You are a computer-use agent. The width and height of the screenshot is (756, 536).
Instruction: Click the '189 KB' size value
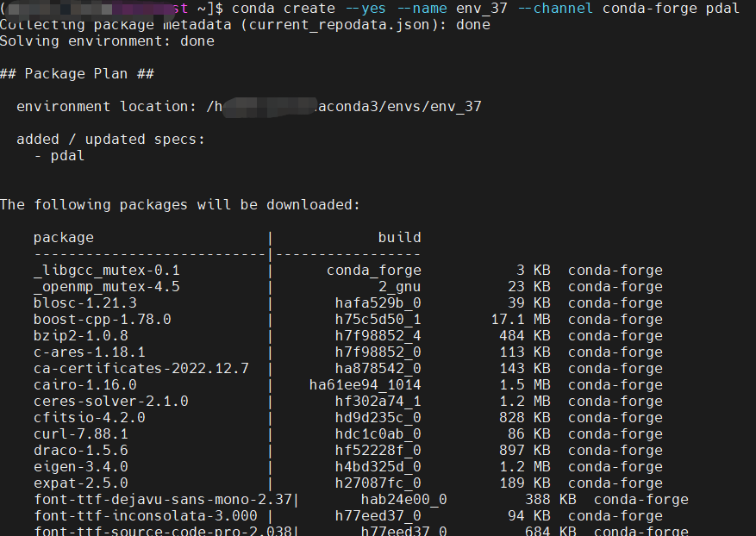point(525,483)
